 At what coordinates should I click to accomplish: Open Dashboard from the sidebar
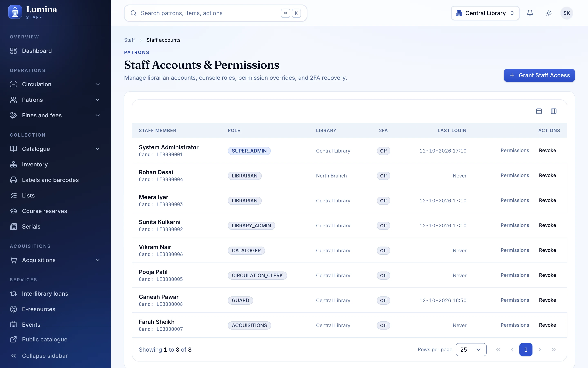pyautogui.click(x=55, y=51)
